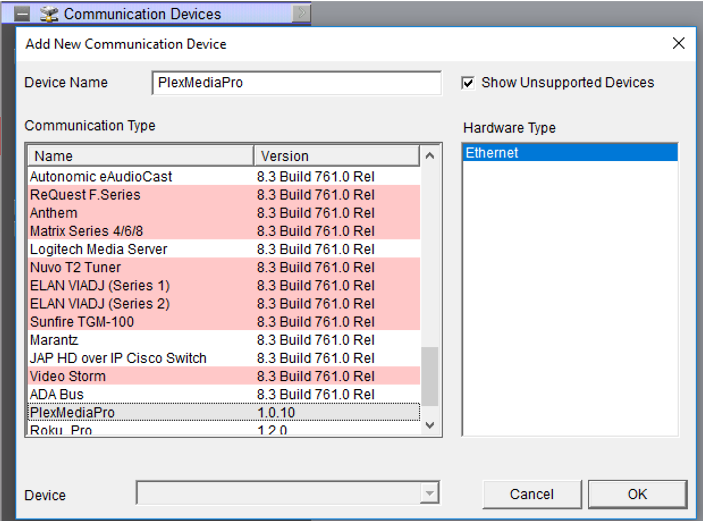The image size is (703, 521).
Task: Click the list scrollbar up arrow
Action: (x=430, y=156)
